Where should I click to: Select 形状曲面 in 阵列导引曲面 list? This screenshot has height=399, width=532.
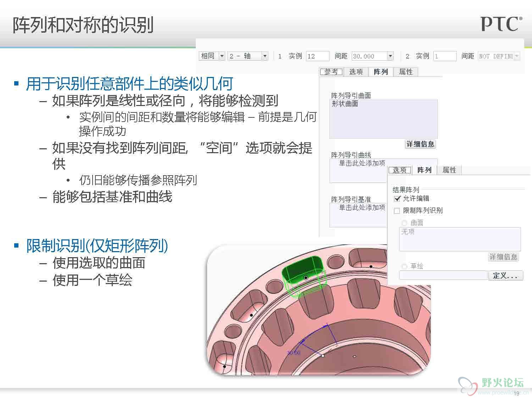coord(345,104)
